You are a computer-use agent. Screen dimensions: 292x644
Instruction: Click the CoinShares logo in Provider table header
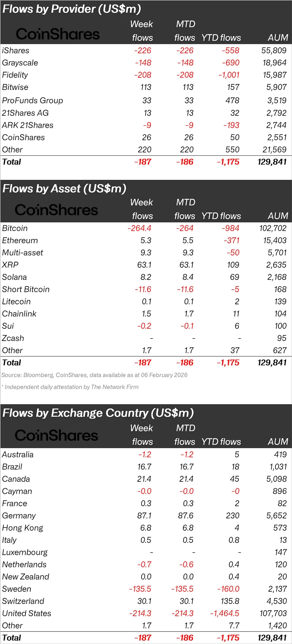[x=58, y=34]
